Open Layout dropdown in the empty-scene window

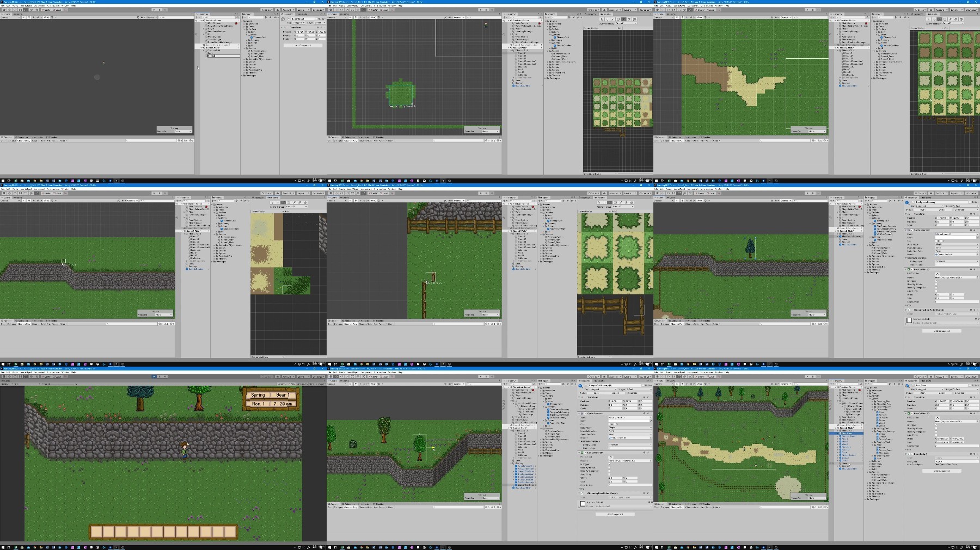(x=318, y=10)
